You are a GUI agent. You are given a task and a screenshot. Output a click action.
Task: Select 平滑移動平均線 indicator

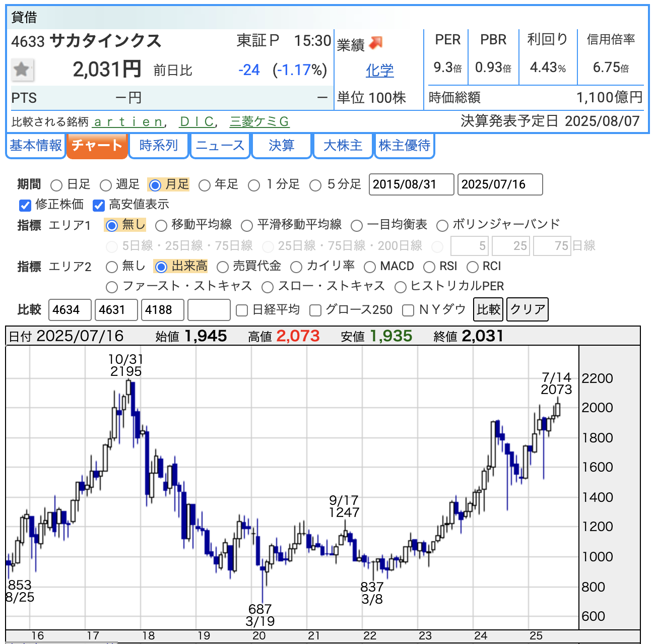[247, 226]
